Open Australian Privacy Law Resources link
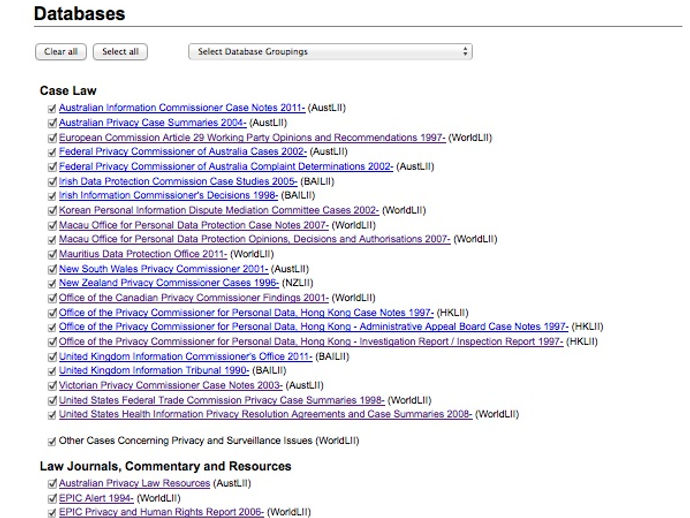Image resolution: width=690 pixels, height=518 pixels. pos(134,483)
